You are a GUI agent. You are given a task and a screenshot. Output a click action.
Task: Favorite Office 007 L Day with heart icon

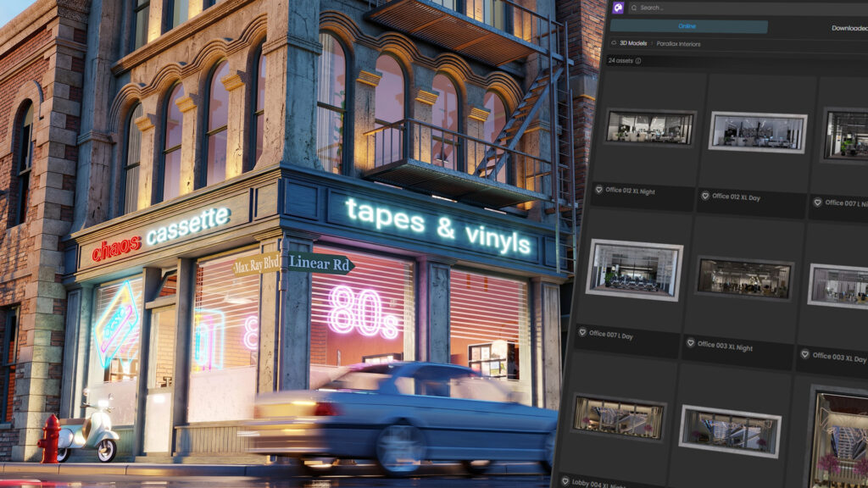point(582,332)
